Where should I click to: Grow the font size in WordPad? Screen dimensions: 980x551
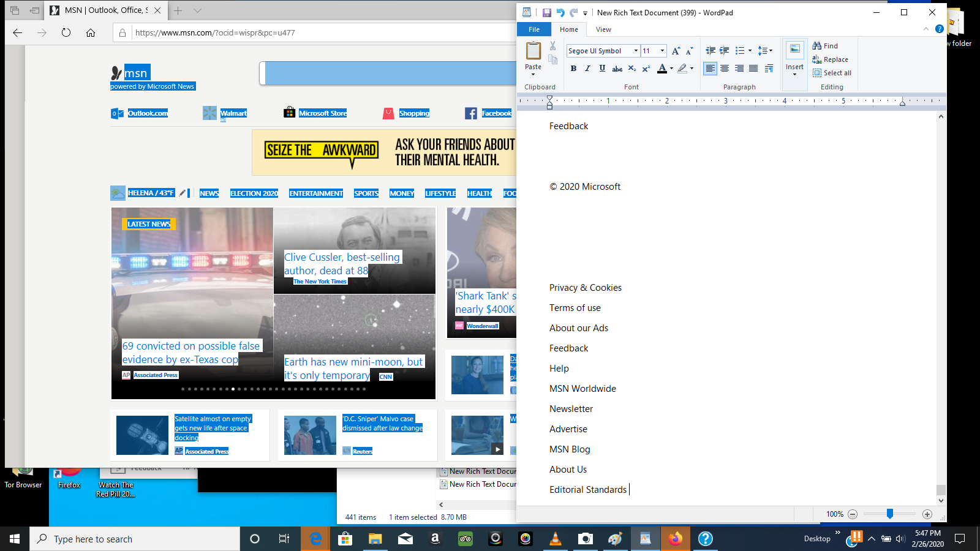(676, 51)
